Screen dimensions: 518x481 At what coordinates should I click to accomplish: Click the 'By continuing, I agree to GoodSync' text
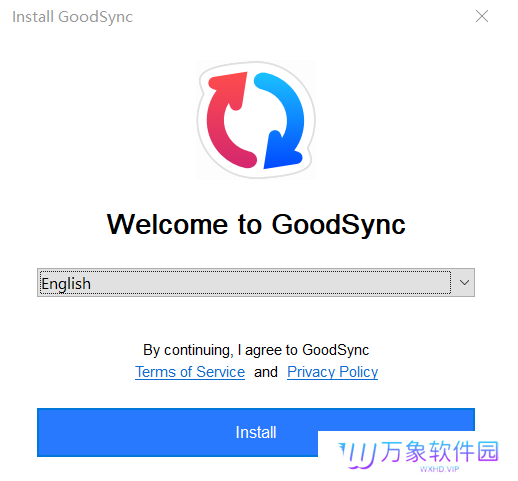(x=256, y=350)
